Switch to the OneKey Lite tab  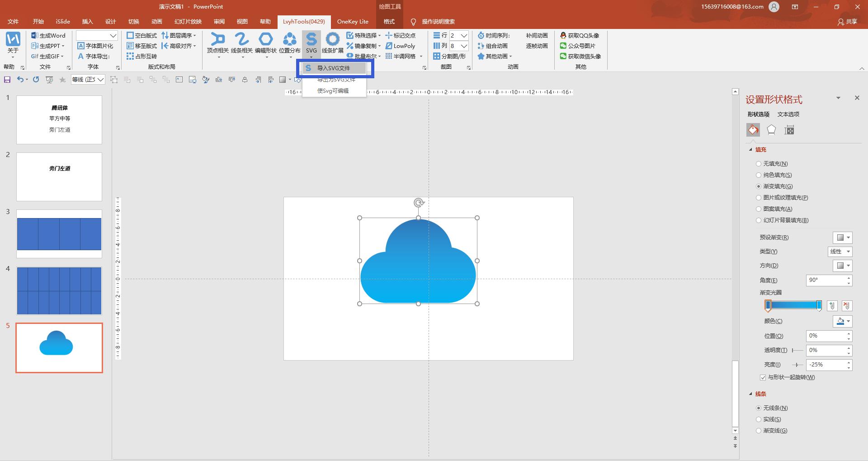coord(353,22)
